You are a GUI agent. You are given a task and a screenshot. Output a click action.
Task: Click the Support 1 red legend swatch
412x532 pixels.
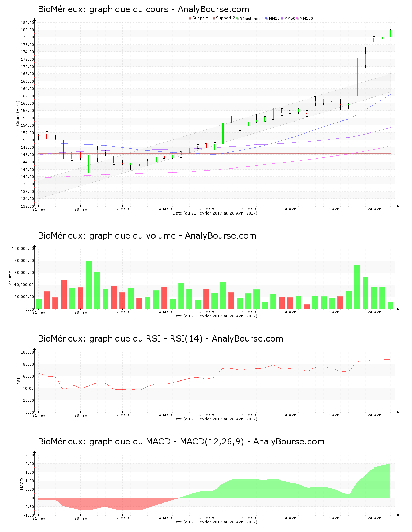pos(190,18)
